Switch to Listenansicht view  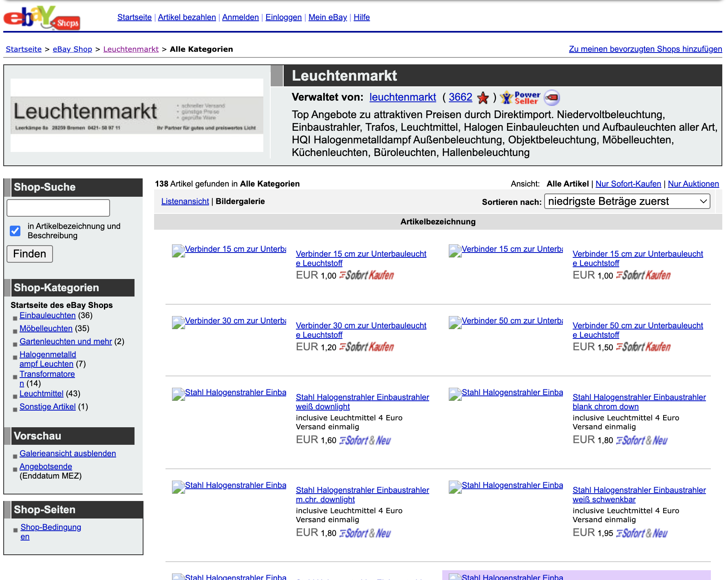[x=185, y=201]
